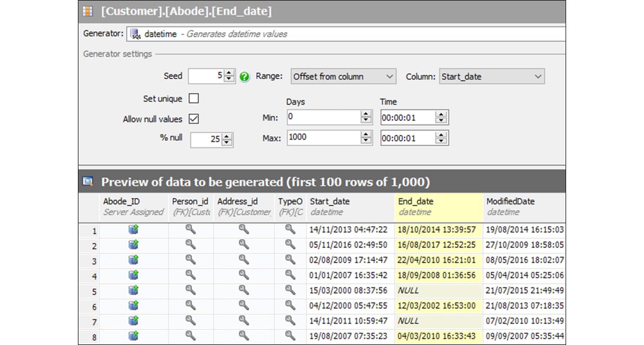Viewport: 644px width, 345px height.
Task: Adjust the Min Time spinner arrows
Action: 441,117
